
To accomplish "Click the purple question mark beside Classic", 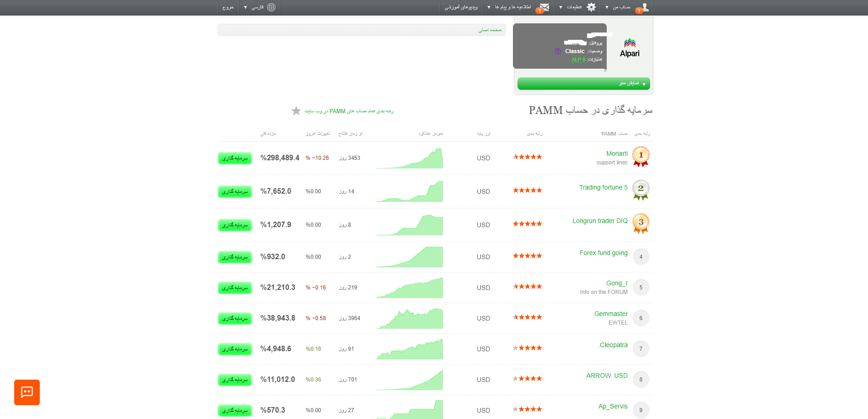I will click(558, 51).
